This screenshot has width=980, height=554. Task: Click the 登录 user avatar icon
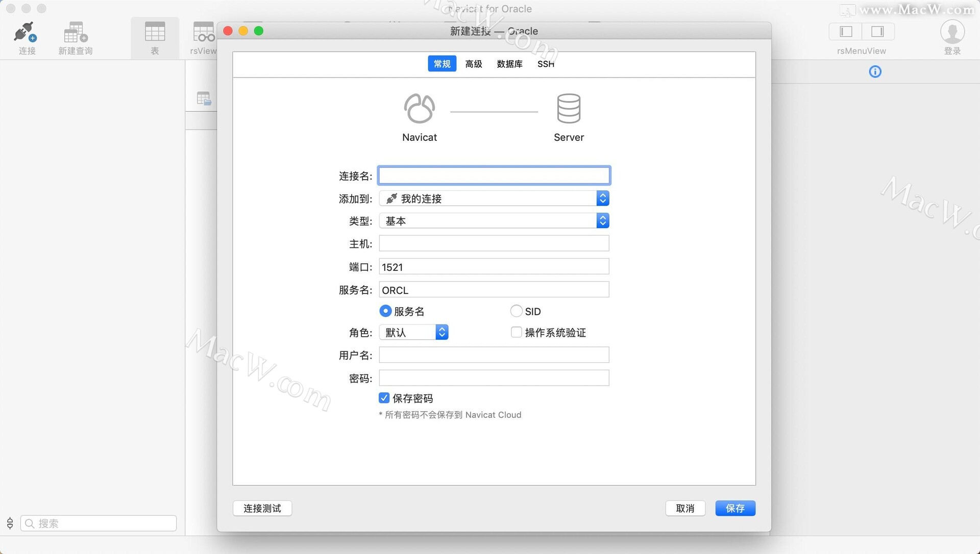pyautogui.click(x=952, y=32)
